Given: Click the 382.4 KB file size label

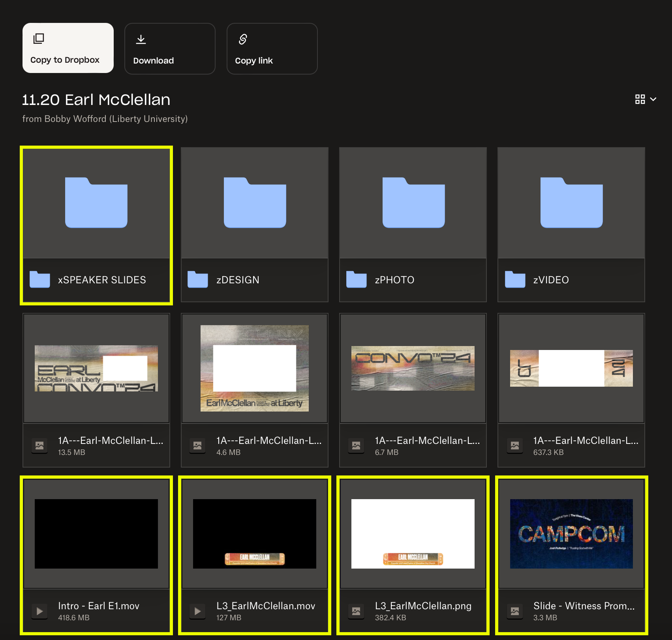Looking at the screenshot, I should [x=390, y=618].
